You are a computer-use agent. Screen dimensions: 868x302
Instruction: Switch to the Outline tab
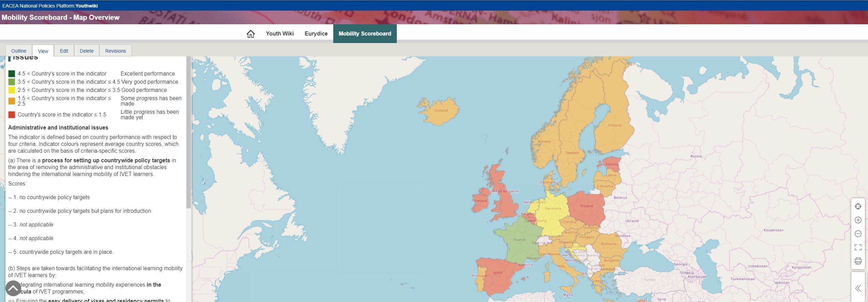[x=19, y=51]
